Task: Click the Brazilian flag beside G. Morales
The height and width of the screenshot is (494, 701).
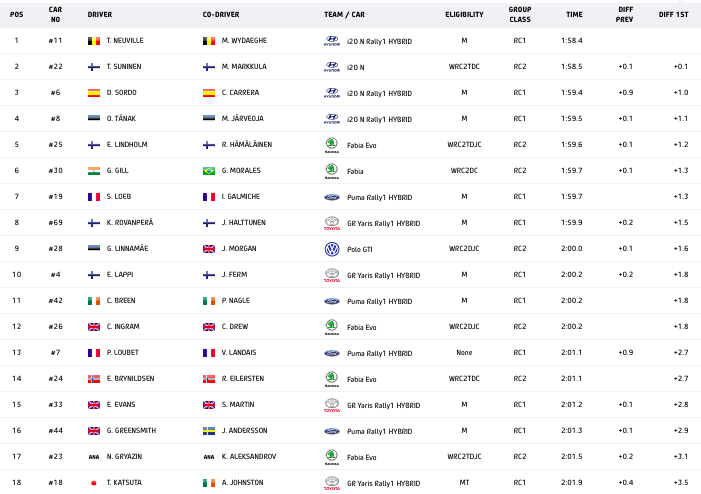Action: point(209,171)
